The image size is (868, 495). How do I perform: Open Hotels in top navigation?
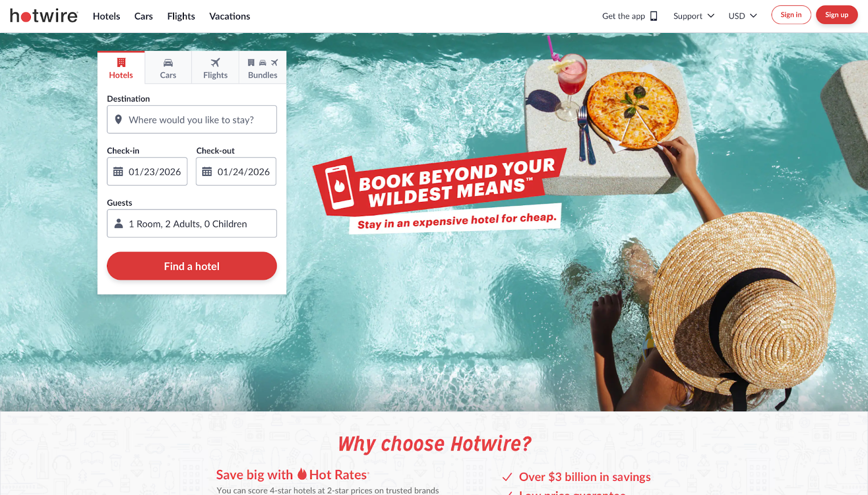[106, 16]
